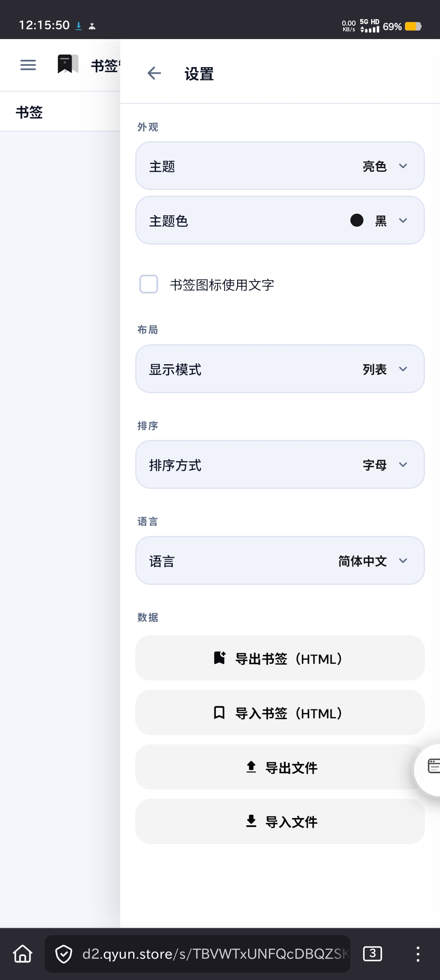Image resolution: width=440 pixels, height=980 pixels.
Task: Enable 书签图标使用文字 checkbox
Action: coord(149,284)
